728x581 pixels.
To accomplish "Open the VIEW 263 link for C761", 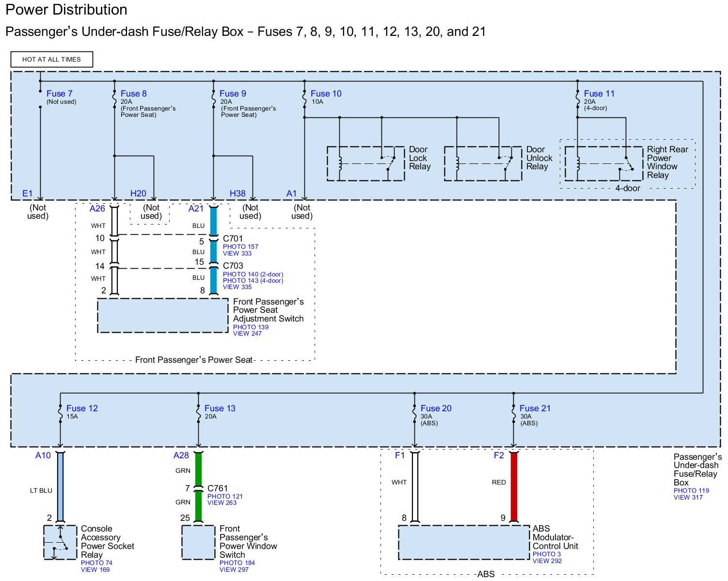I will [222, 503].
